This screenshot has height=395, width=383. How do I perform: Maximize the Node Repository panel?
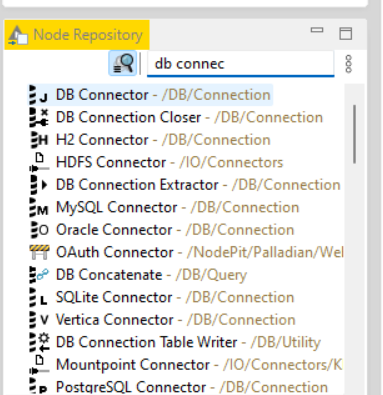click(345, 34)
